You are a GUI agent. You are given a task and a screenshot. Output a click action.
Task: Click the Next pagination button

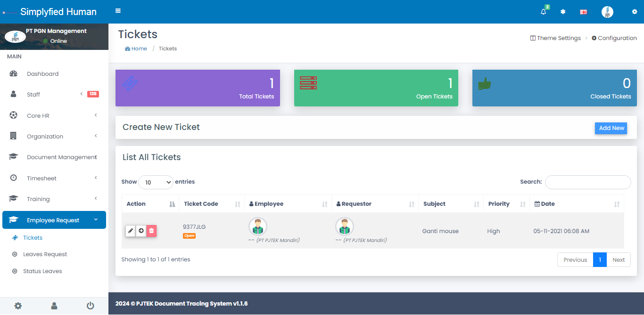tap(618, 260)
